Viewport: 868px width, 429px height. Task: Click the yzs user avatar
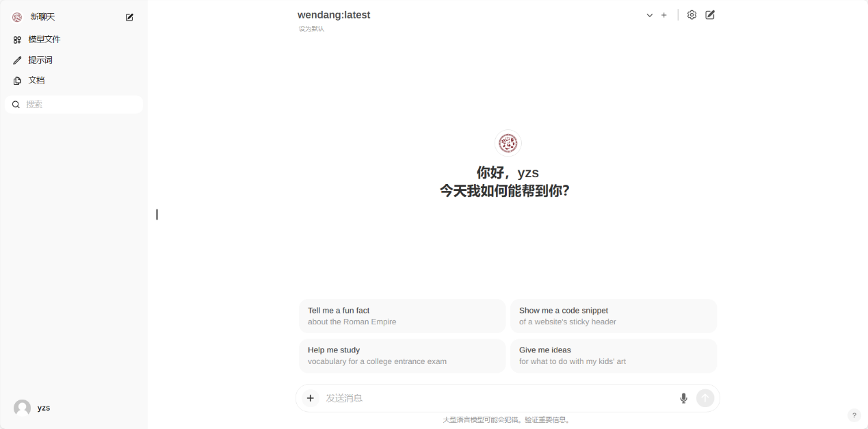click(x=22, y=408)
